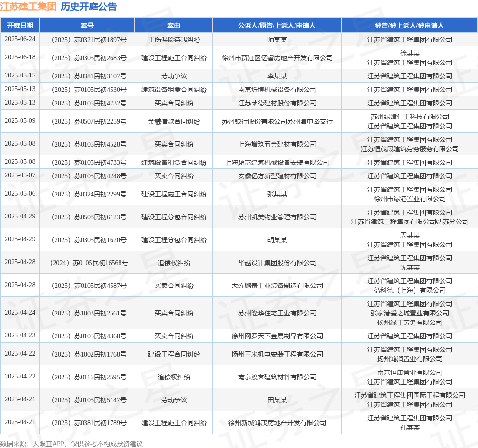Click the 案由 column header

[x=174, y=26]
